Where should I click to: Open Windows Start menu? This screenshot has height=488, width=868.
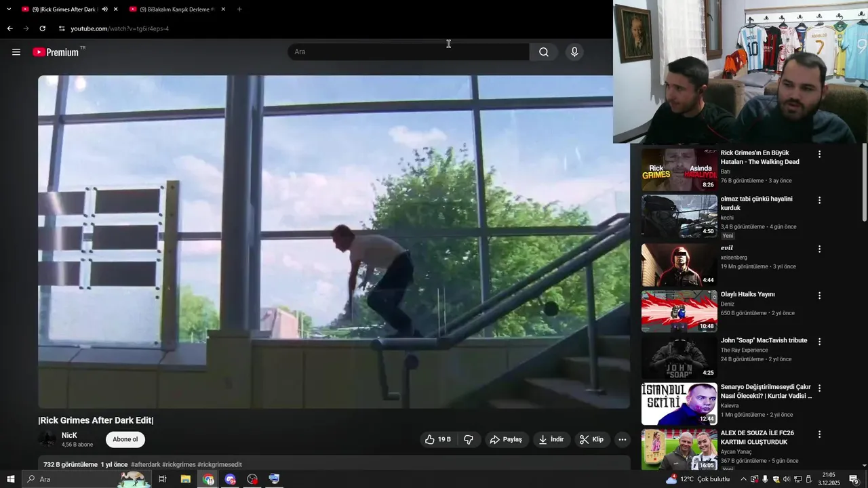point(11,479)
